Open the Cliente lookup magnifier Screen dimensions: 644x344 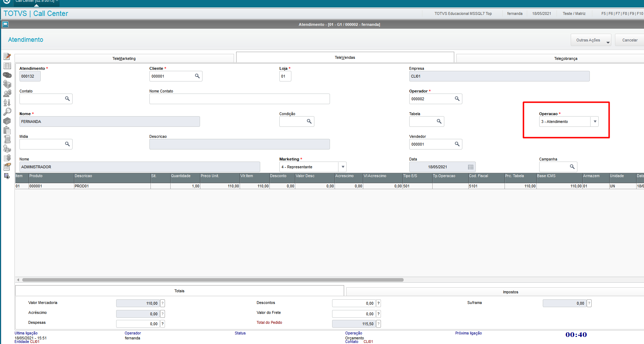point(197,76)
